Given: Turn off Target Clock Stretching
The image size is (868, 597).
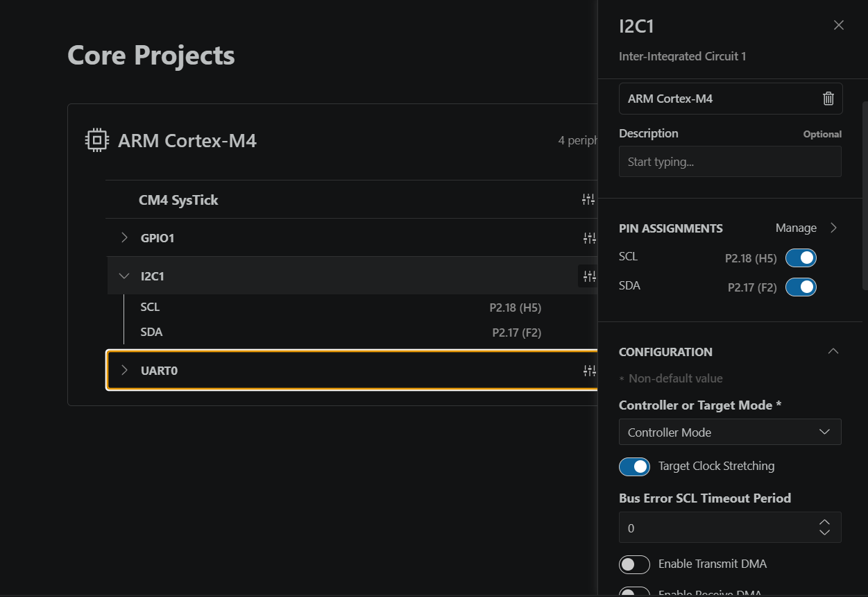Looking at the screenshot, I should click(634, 466).
